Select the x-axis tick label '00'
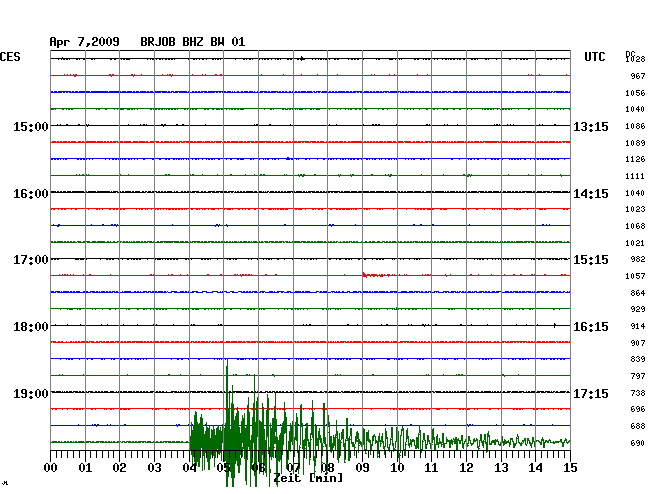Viewport: 650px width, 494px height. 51,468
